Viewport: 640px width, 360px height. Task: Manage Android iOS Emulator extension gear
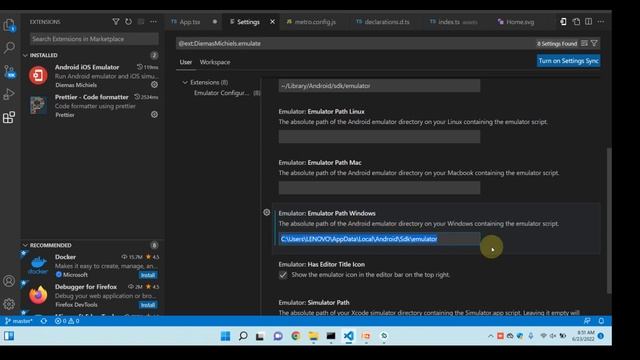(154, 84)
